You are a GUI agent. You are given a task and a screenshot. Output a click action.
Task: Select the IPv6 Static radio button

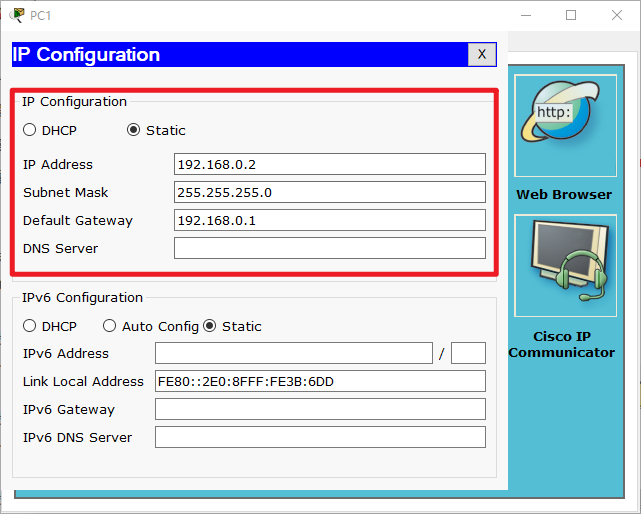pos(209,326)
